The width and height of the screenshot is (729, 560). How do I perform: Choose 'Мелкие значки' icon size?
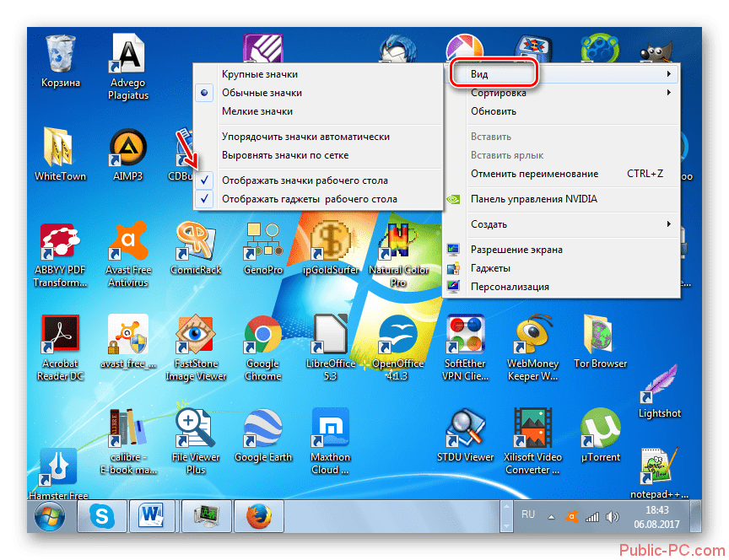(x=317, y=111)
